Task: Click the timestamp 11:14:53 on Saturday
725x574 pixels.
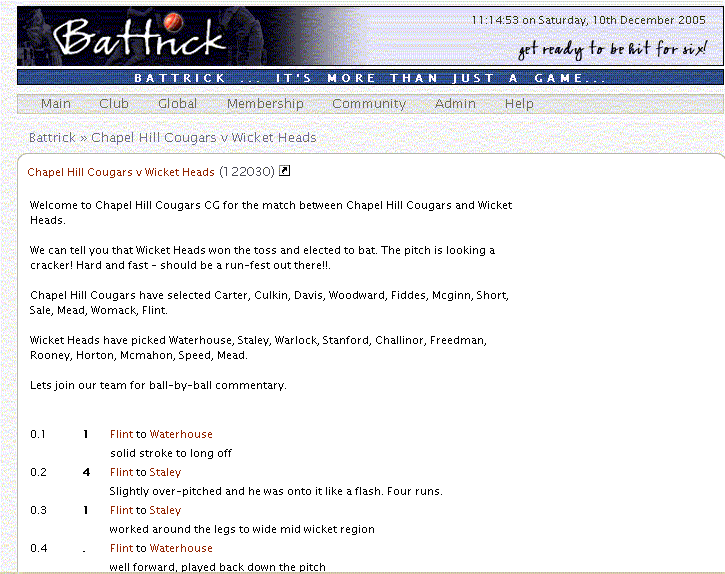Action: click(x=588, y=20)
